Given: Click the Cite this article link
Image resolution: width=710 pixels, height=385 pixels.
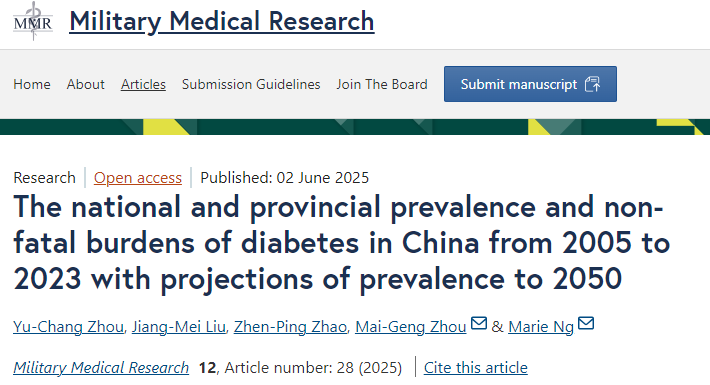Looking at the screenshot, I should pos(475,367).
